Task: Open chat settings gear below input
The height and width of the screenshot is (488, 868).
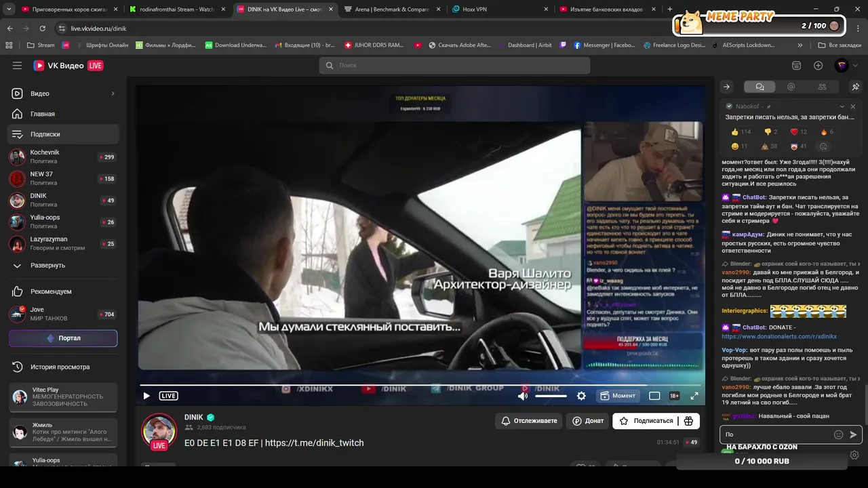Action: tap(854, 455)
